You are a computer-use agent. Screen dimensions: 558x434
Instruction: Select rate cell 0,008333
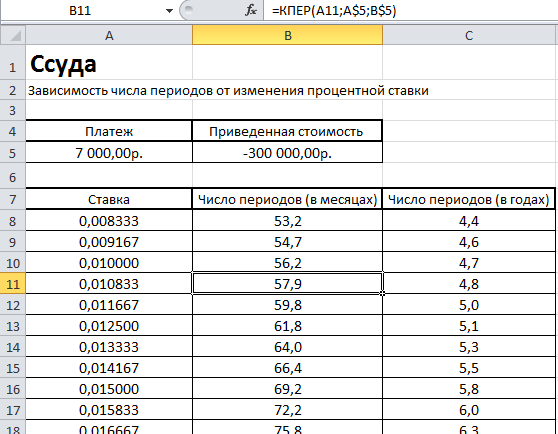[109, 221]
